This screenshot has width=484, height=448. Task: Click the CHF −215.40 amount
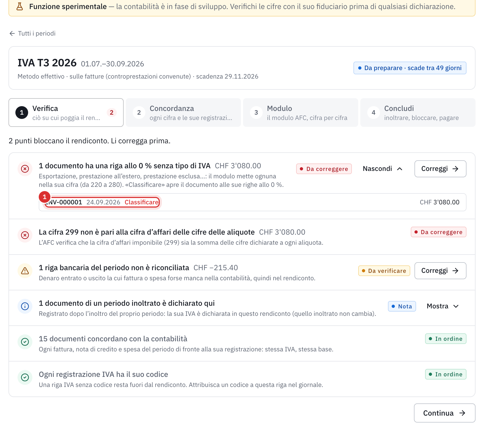(x=216, y=268)
